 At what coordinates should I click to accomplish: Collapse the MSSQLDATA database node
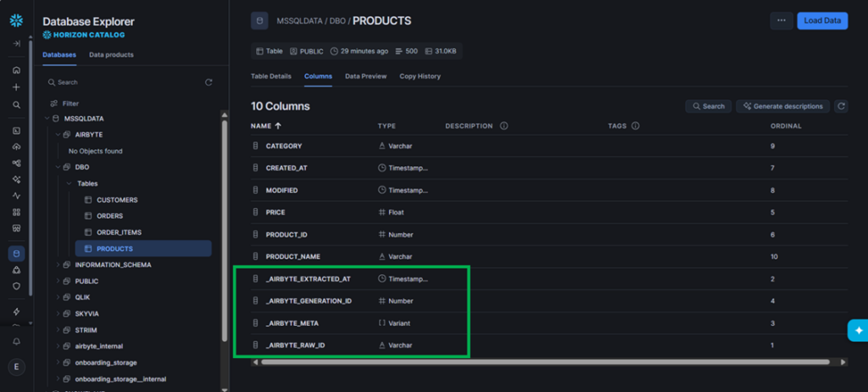[x=47, y=119]
